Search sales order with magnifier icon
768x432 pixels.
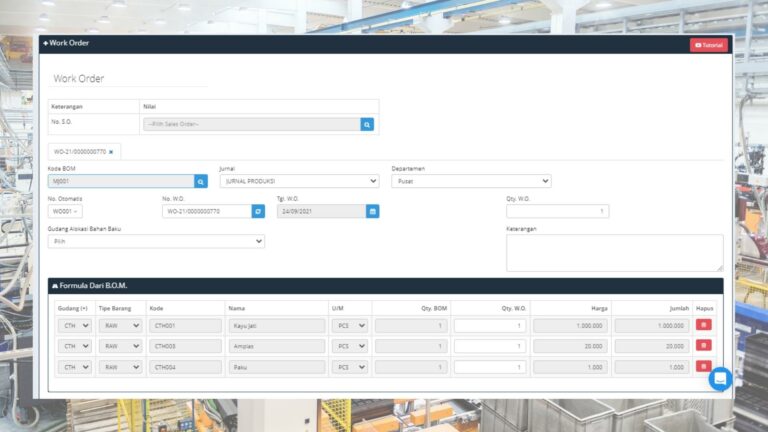(x=367, y=124)
